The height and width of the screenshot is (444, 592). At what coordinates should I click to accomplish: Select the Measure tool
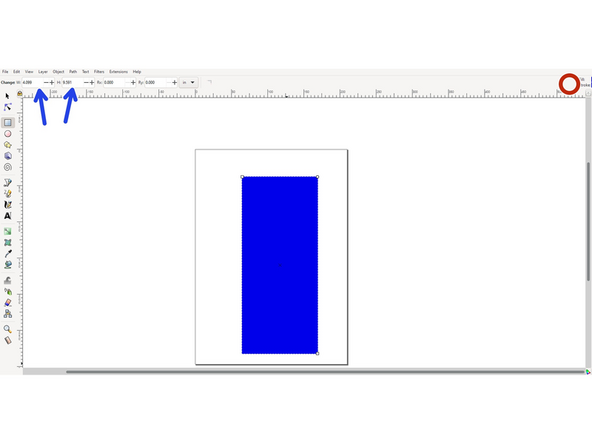click(8, 341)
